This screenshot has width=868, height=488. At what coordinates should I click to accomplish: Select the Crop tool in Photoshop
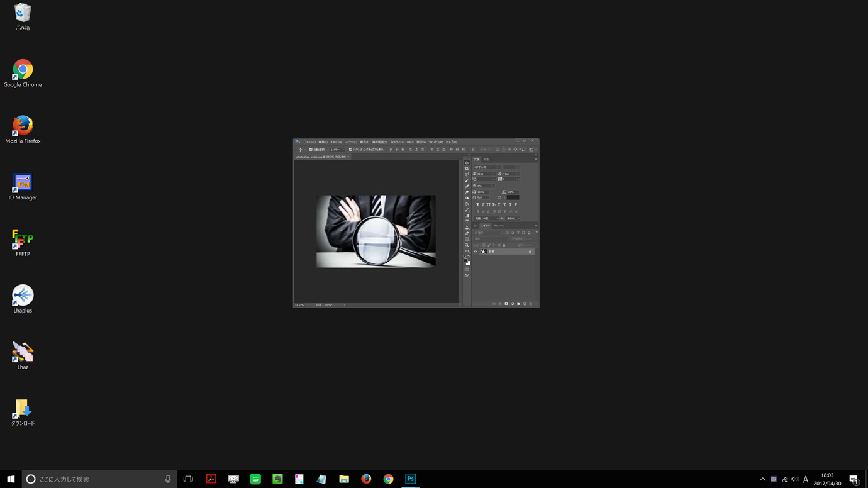click(467, 169)
